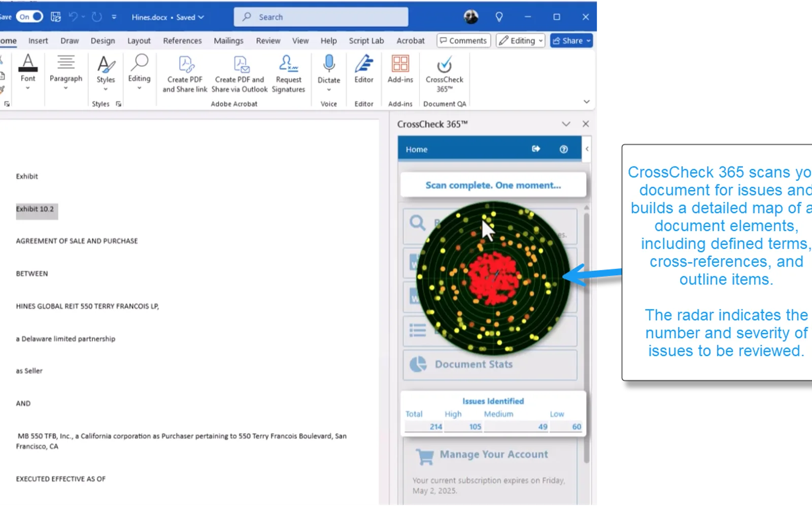The width and height of the screenshot is (812, 508).
Task: Open the Add-ins grid icon
Action: coord(400,64)
